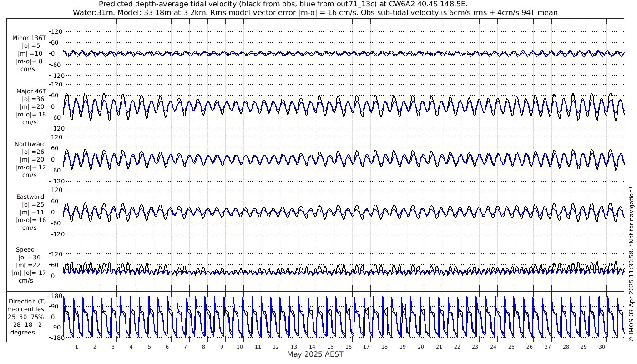Click the "|m|-|o|= 17" statistic
Viewport: 637px width, 364px height.
pyautogui.click(x=30, y=273)
